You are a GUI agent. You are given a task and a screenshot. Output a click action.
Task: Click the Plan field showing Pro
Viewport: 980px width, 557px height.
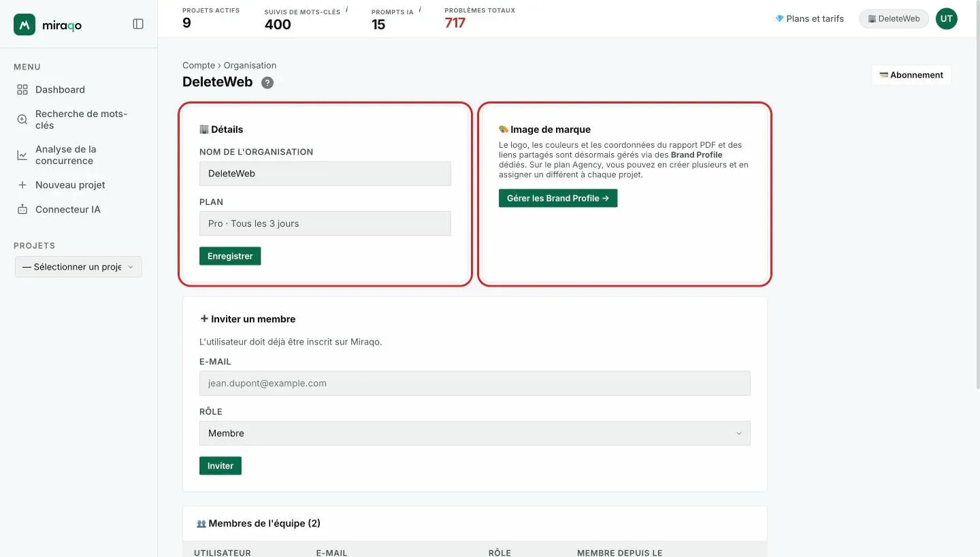click(x=325, y=223)
